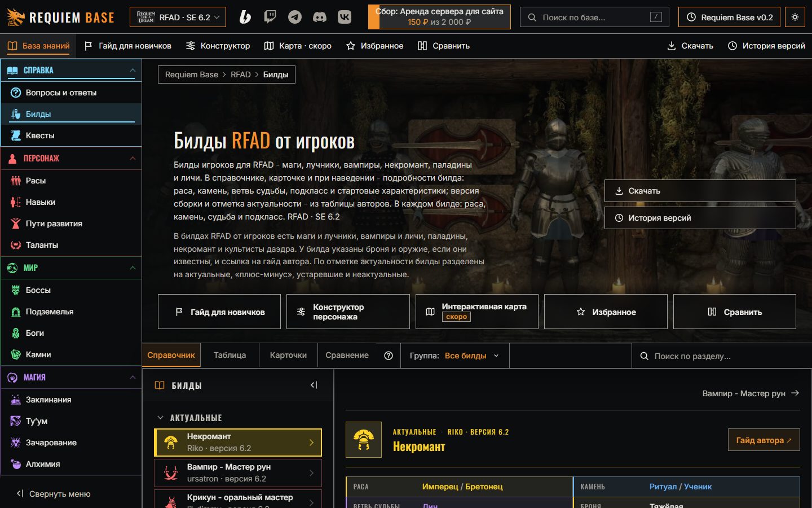Screen dimensions: 812x508
Task: Open the VK social icon
Action: coord(345,17)
